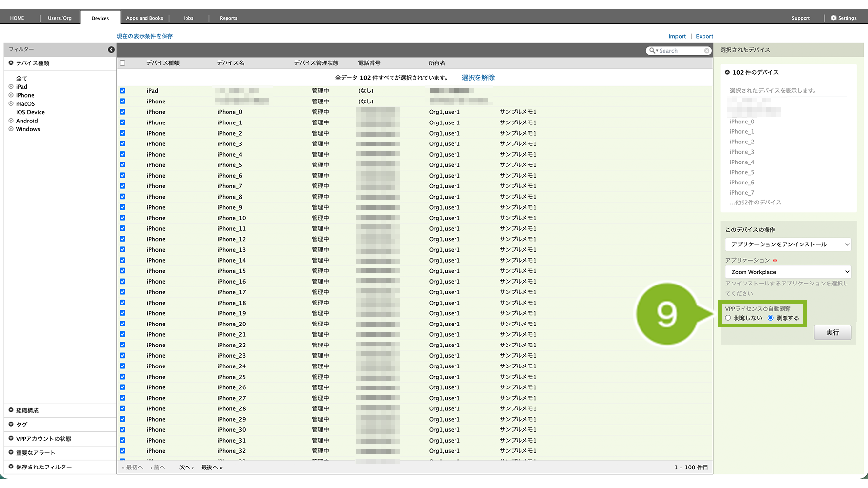Screen dimensions: 868x488
Task: Open the Zoom Workplace application dropdown
Action: click(x=788, y=272)
